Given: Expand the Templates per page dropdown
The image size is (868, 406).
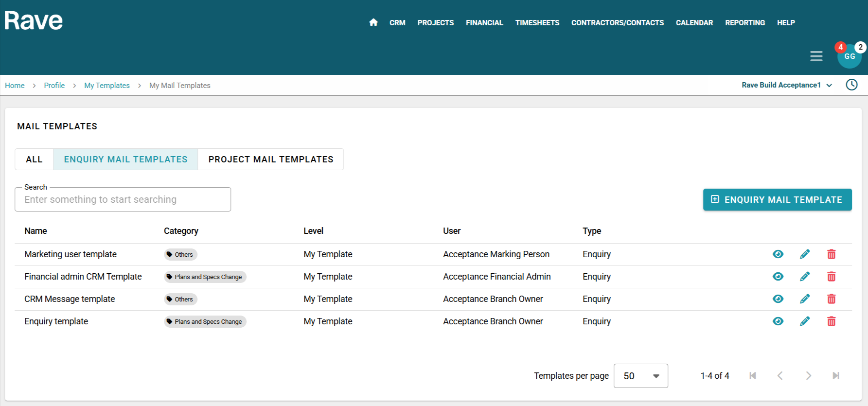Looking at the screenshot, I should 640,376.
